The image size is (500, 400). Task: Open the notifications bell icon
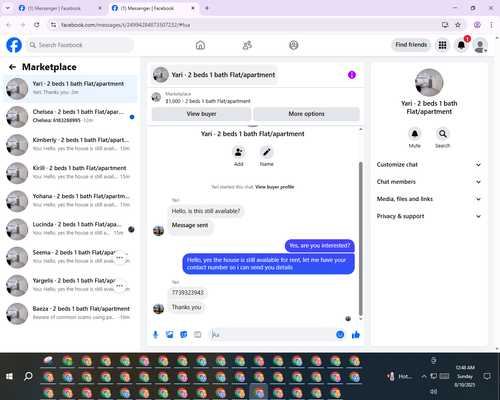pos(461,45)
